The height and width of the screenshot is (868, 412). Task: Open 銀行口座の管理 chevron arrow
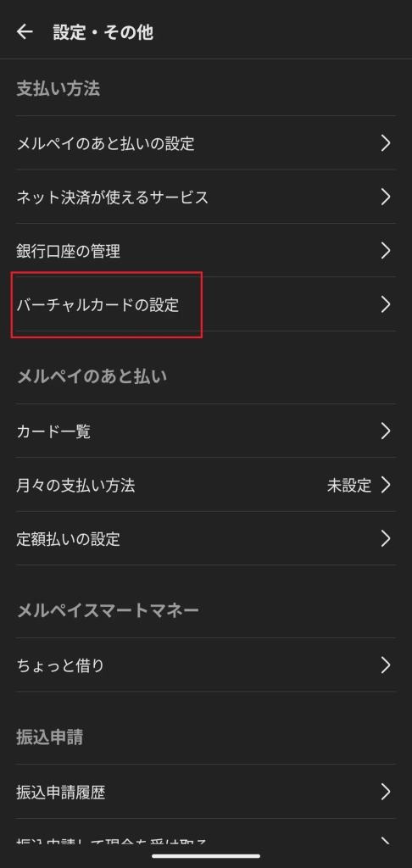point(386,251)
